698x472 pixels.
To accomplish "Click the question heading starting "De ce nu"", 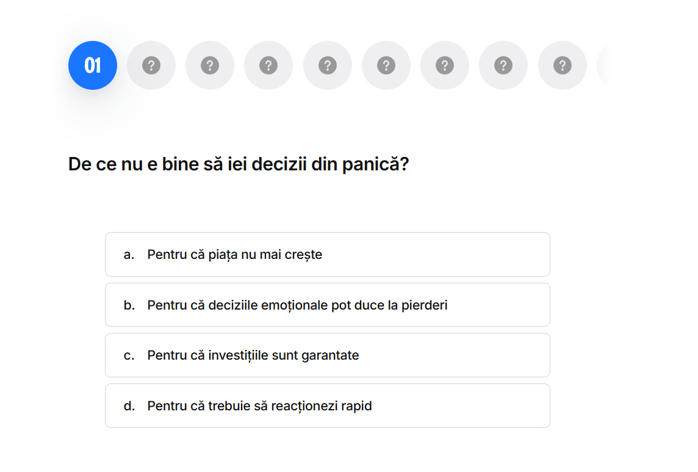I will (238, 164).
